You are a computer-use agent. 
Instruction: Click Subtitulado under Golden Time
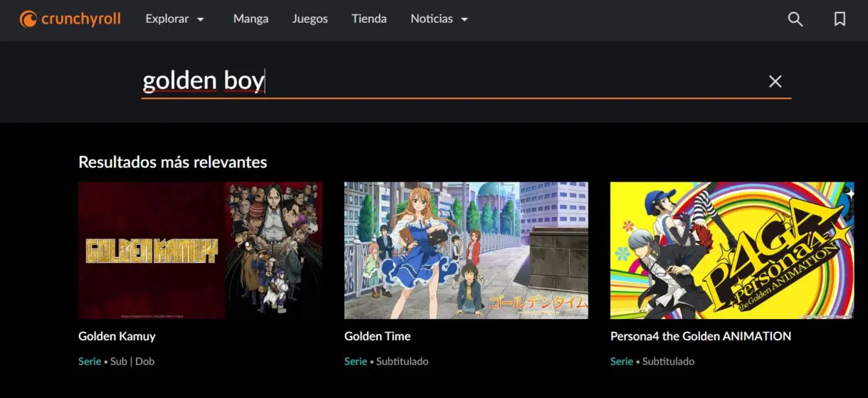coord(403,361)
